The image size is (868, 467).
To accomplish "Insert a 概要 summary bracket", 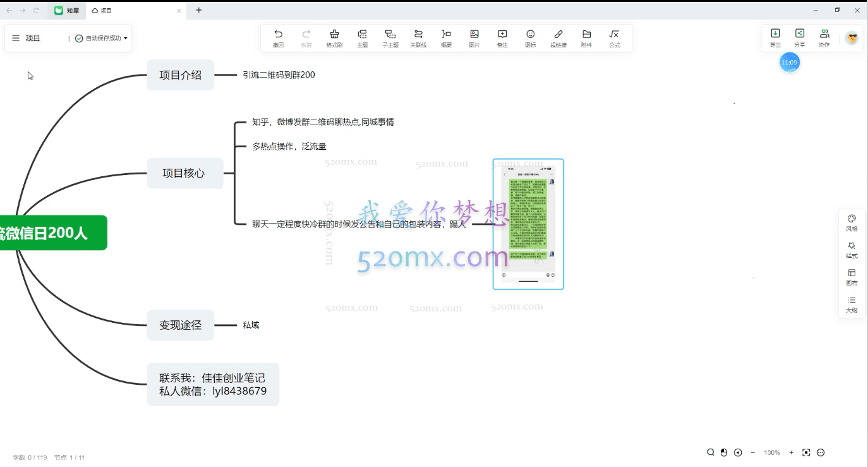I will (445, 38).
